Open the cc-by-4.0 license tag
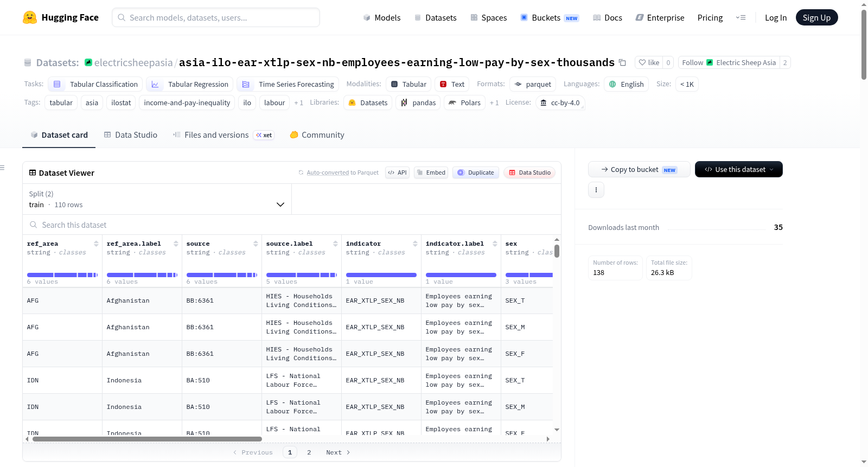868x467 pixels. [x=560, y=103]
